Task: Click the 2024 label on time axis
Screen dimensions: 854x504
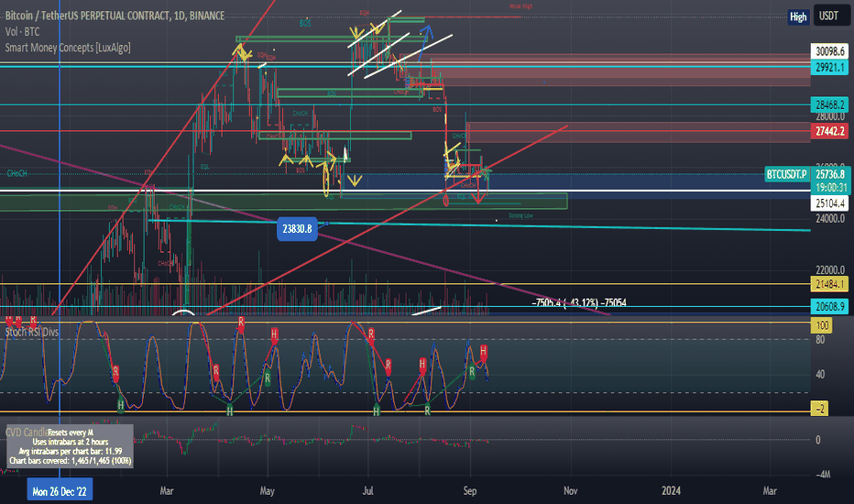Action: [671, 490]
